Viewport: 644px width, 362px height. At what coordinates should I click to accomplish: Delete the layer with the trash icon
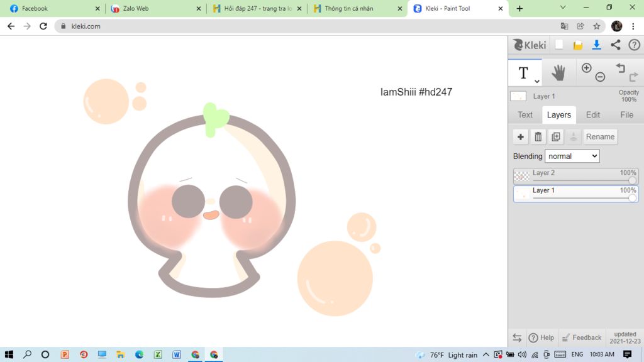point(538,136)
